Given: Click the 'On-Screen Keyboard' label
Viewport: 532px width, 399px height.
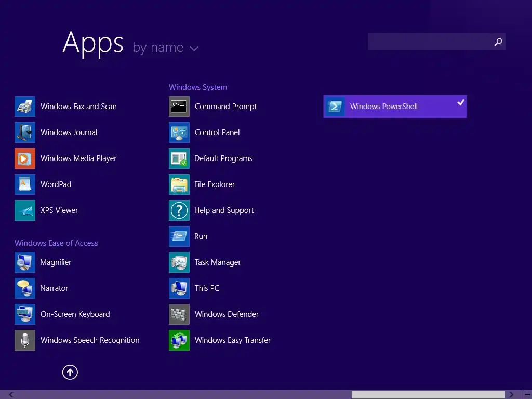Looking at the screenshot, I should pyautogui.click(x=75, y=314).
